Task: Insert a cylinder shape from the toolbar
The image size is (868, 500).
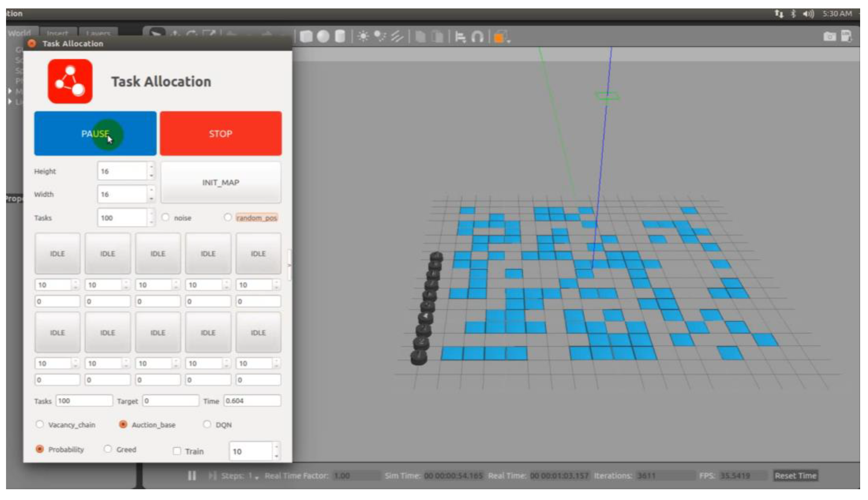Action: [340, 36]
